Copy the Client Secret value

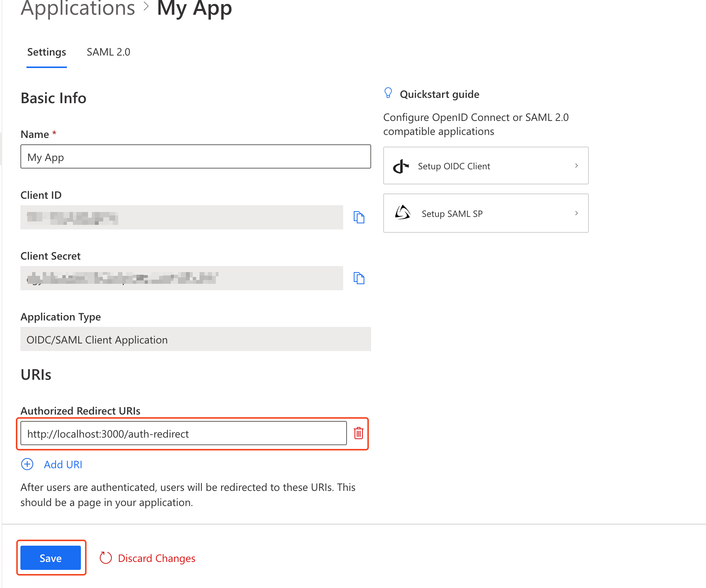click(359, 278)
